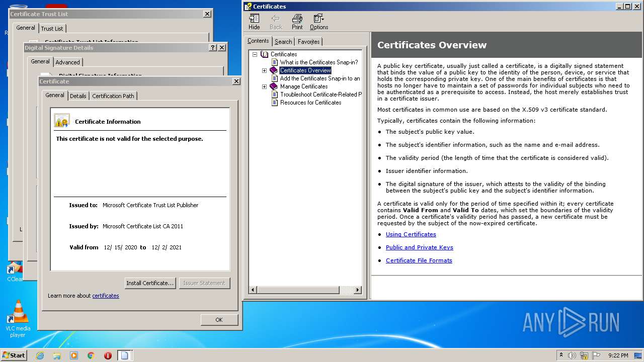Image resolution: width=644 pixels, height=362 pixels.
Task: Open VLC media player desktop shortcut
Action: pos(18,319)
